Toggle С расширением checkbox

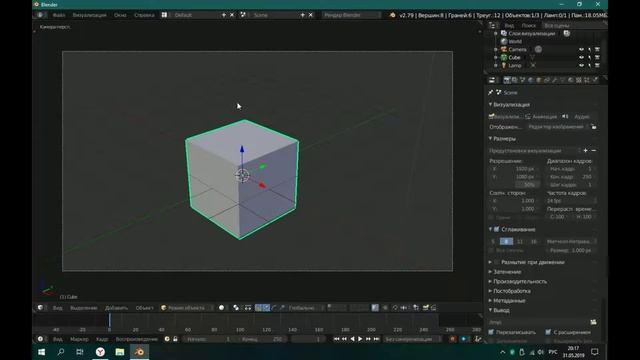pyautogui.click(x=548, y=332)
